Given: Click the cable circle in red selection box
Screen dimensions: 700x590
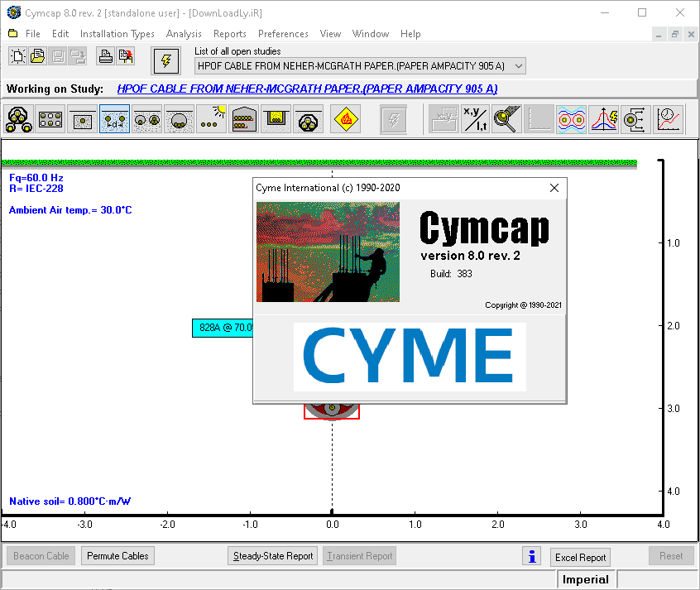Looking at the screenshot, I should [x=332, y=411].
